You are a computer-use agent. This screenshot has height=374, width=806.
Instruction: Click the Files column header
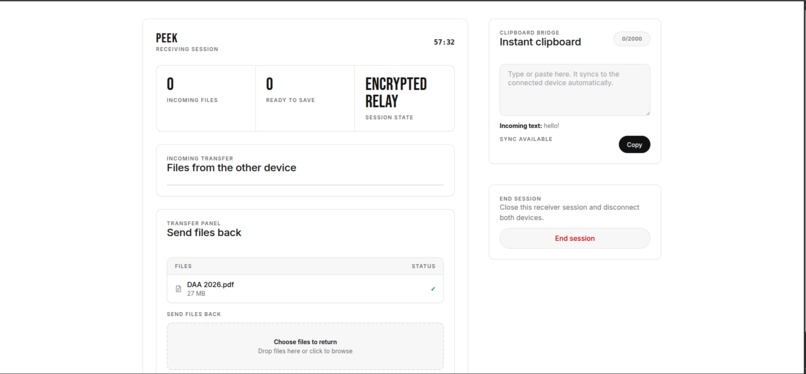tap(184, 266)
